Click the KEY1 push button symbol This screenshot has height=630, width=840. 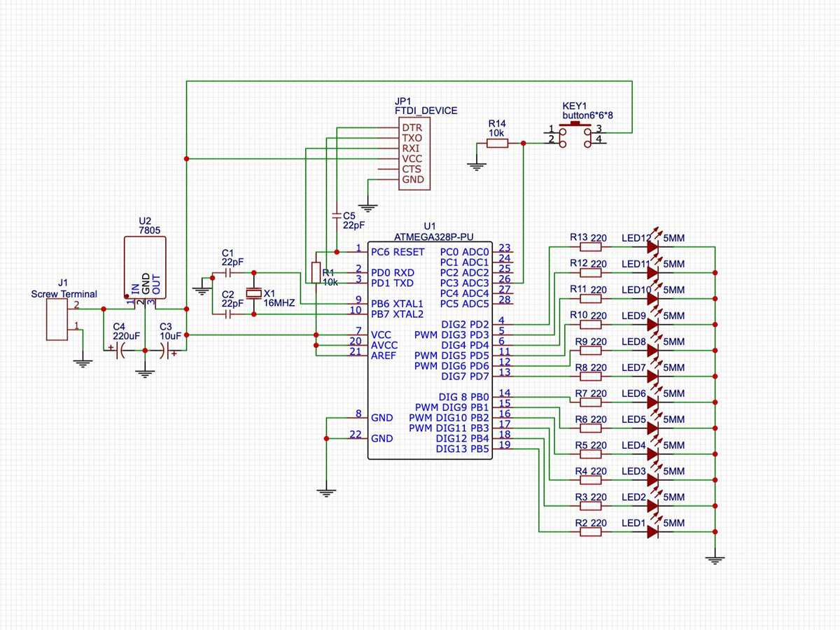click(x=575, y=135)
